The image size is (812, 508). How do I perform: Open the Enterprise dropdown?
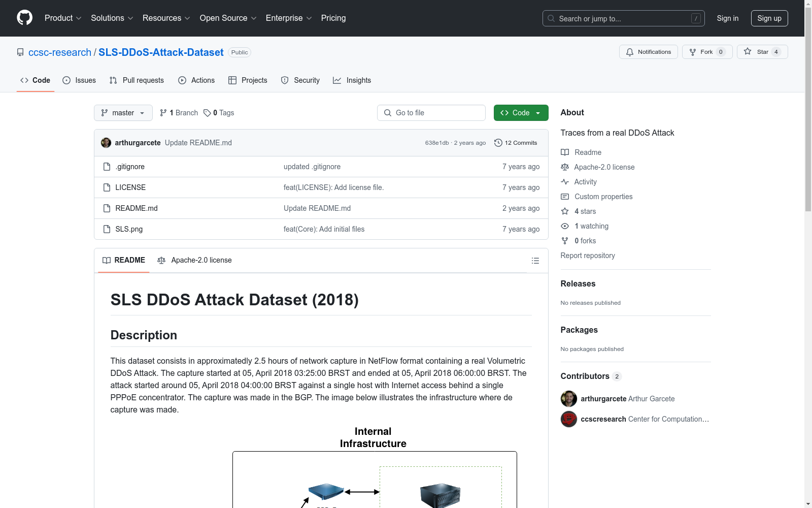point(289,18)
